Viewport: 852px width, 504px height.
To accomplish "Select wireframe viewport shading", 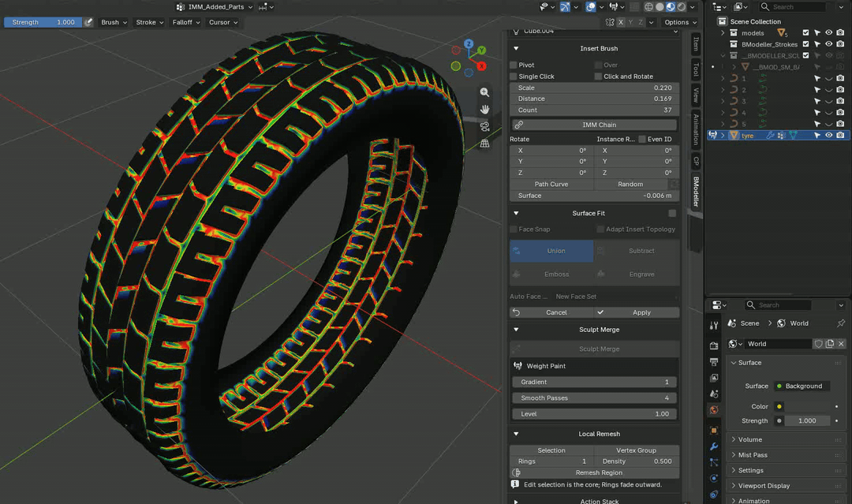I will (648, 7).
